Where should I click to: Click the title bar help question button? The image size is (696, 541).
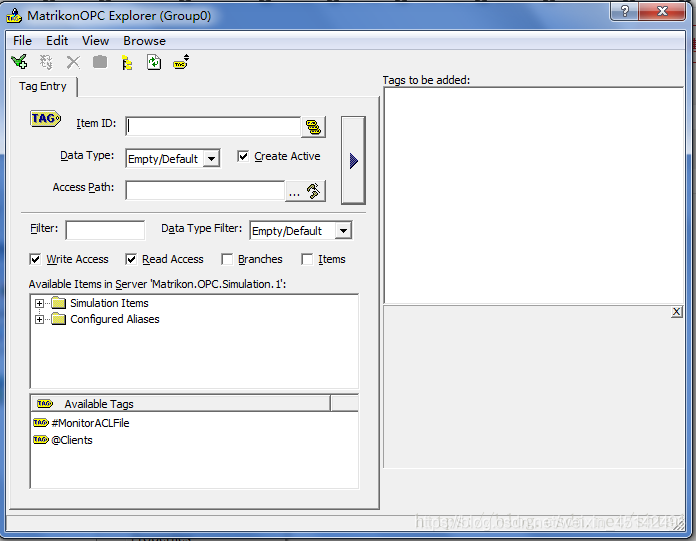click(x=625, y=11)
